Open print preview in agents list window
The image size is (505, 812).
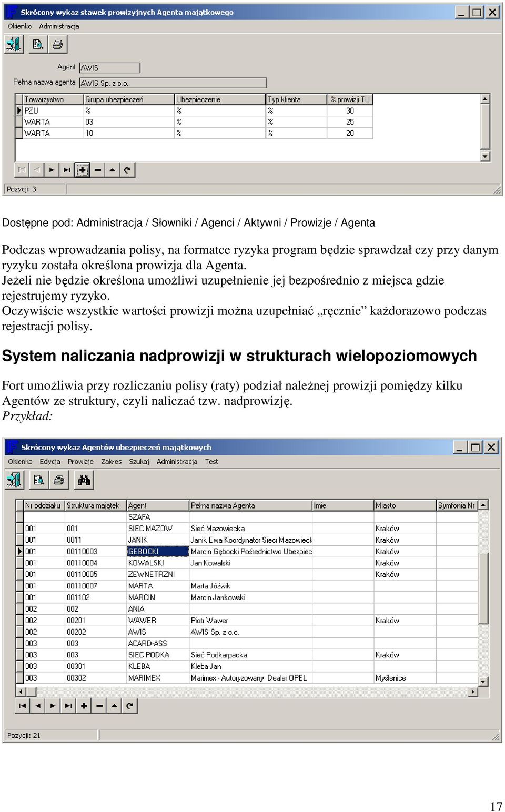tap(39, 480)
